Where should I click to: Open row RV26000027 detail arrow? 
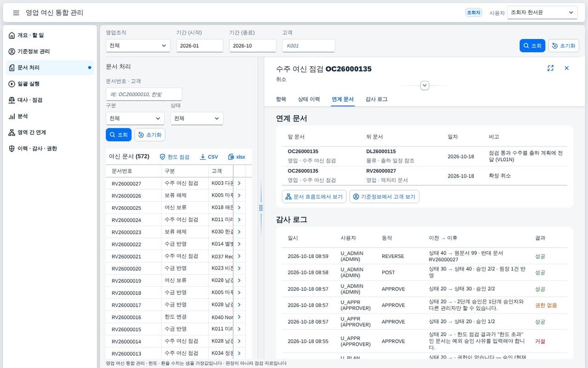coord(239,183)
